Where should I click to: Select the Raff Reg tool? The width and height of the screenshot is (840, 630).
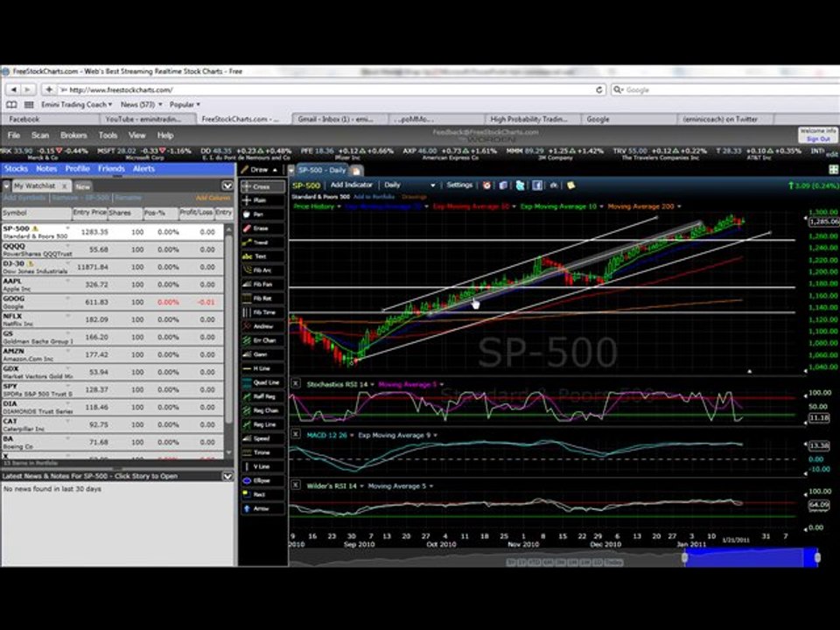pos(262,396)
